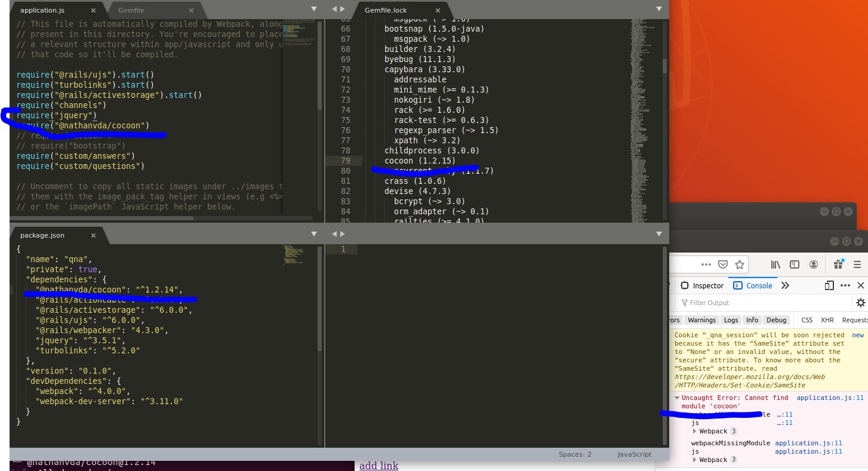The height and width of the screenshot is (471, 868).
Task: Open tab list dropdown of application.js pane
Action: click(314, 8)
